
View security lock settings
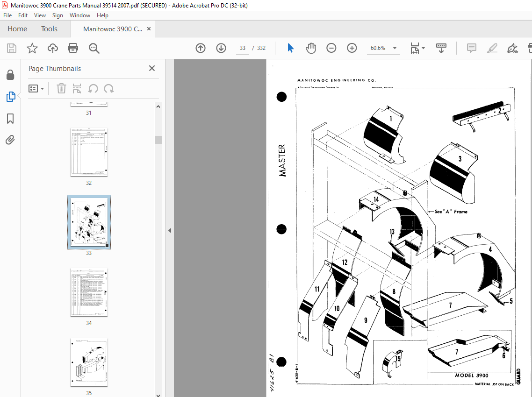click(10, 75)
